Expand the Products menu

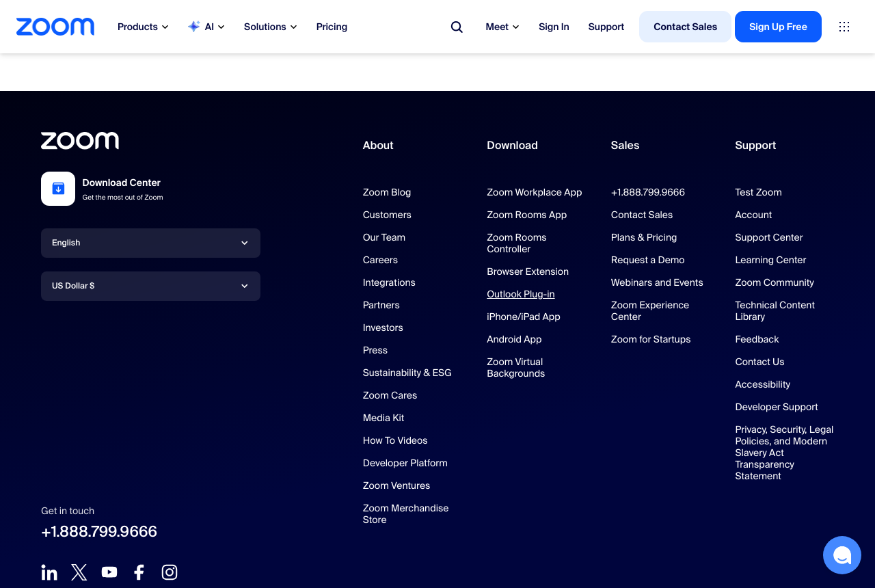coord(143,27)
